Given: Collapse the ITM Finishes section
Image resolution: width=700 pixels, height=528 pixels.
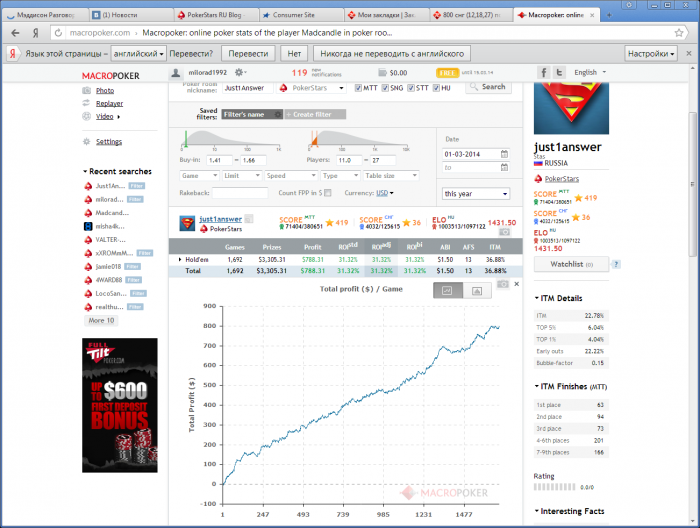Looking at the screenshot, I should click(537, 386).
